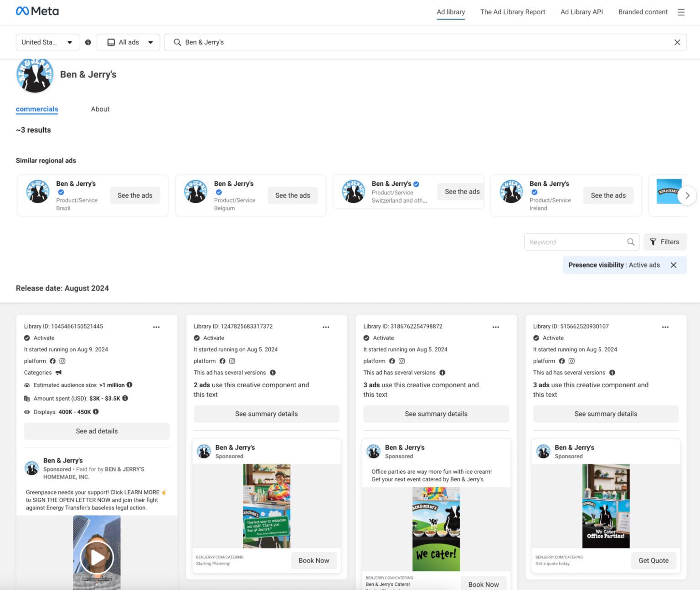
Task: Click the info icon next to Amount spent
Action: tap(125, 398)
